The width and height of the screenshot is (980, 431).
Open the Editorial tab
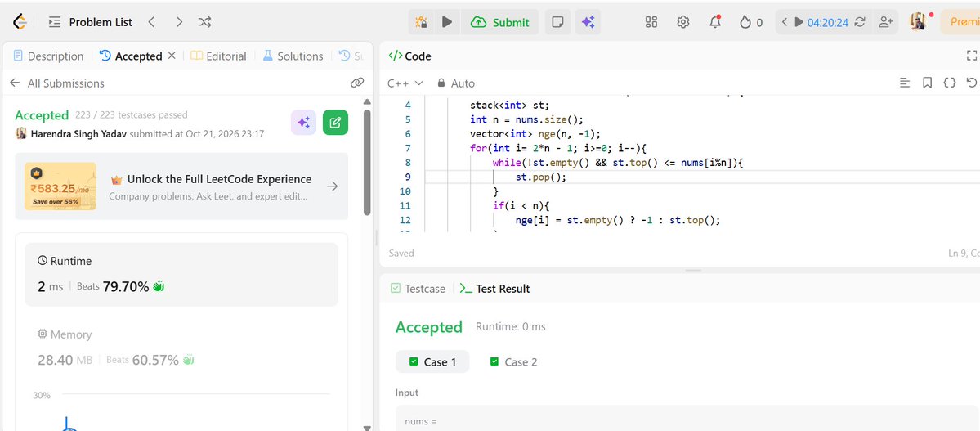pos(219,56)
